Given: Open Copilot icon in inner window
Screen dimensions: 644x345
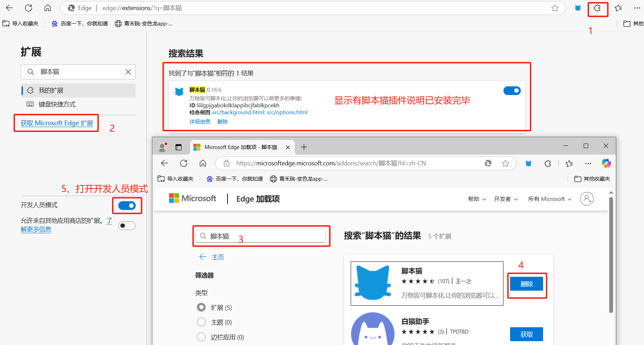Looking at the screenshot, I should [606, 163].
